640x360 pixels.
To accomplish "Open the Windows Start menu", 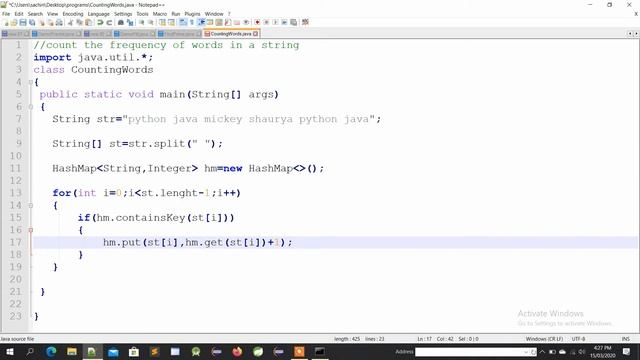I will pyautogui.click(x=9, y=351).
